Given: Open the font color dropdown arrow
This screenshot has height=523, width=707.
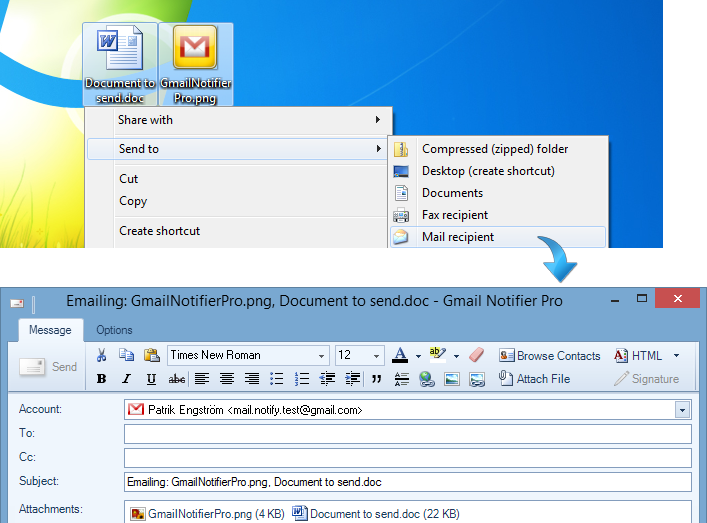Looking at the screenshot, I should click(418, 356).
